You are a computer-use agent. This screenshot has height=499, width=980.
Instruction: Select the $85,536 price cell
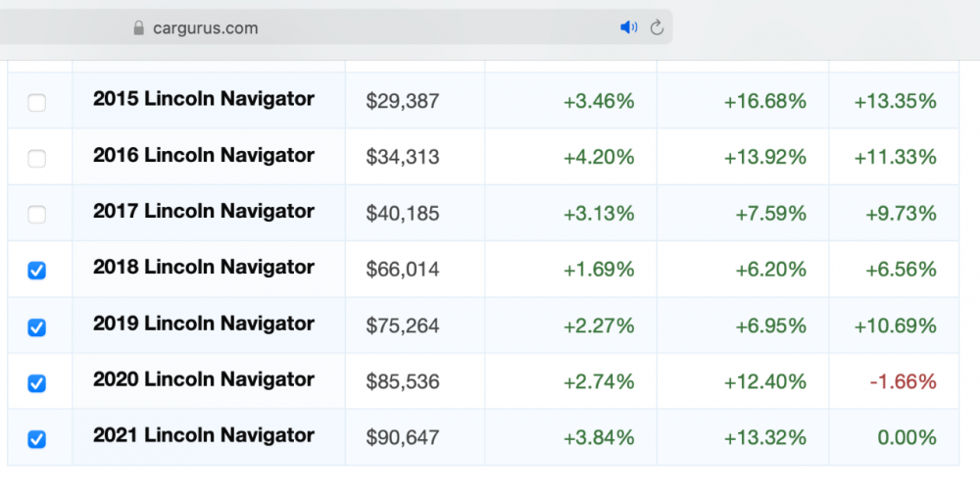403,382
